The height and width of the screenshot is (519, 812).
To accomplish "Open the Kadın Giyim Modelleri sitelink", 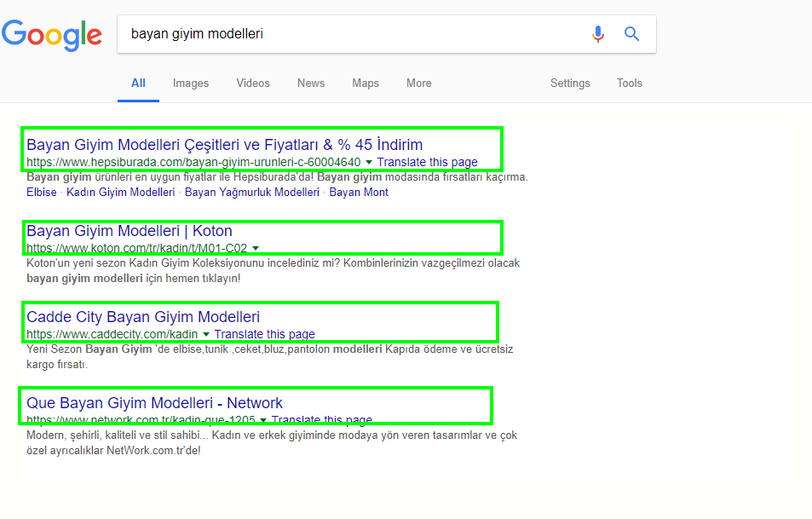I will tap(121, 192).
